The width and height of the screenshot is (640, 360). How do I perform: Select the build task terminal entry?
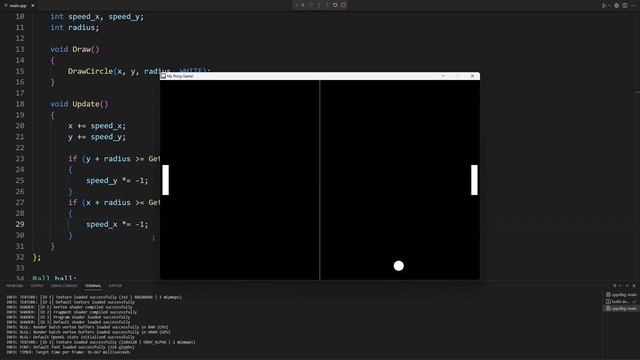click(x=621, y=302)
